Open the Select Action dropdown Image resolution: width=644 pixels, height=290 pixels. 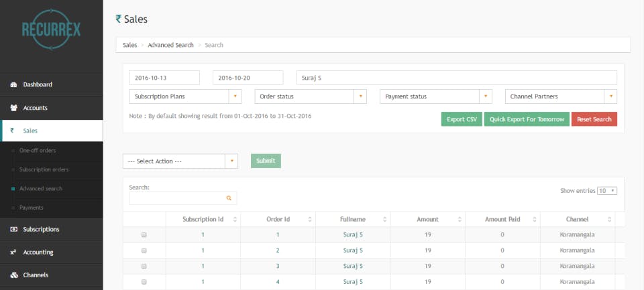point(180,161)
